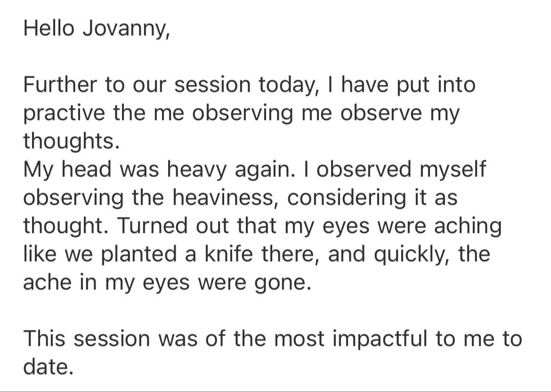
Task: Place cursor on the misspelled word practive
Action: click(64, 114)
